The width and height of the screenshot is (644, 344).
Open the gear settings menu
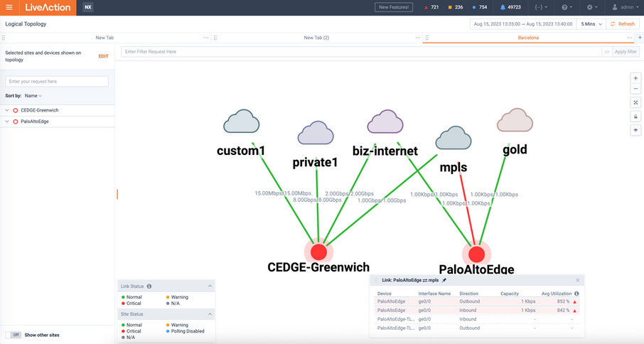coord(592,7)
